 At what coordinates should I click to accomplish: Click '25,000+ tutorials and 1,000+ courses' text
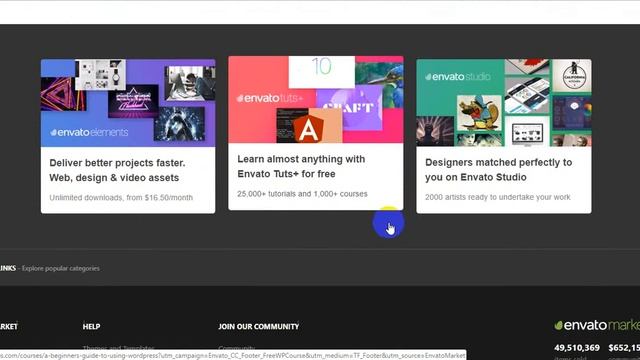[302, 194]
